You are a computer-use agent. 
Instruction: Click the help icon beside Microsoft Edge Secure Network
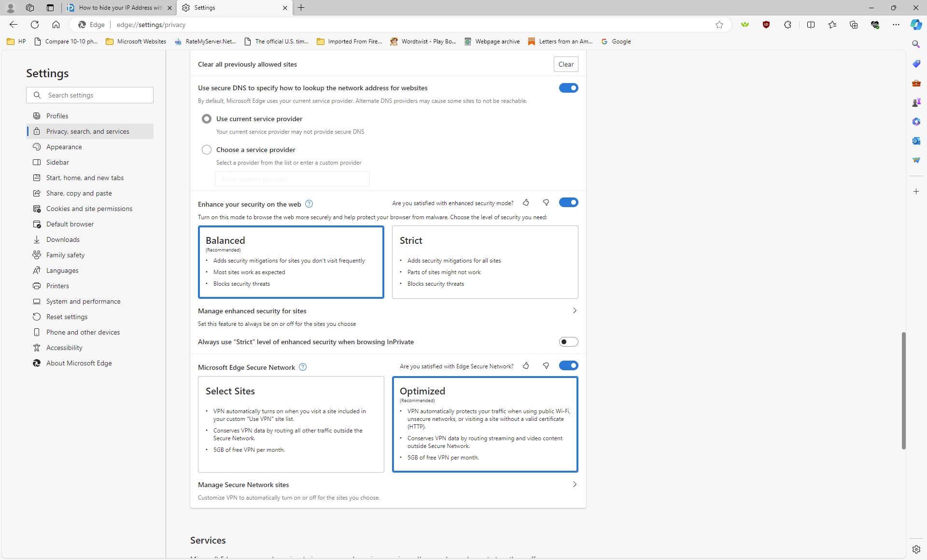pos(303,367)
